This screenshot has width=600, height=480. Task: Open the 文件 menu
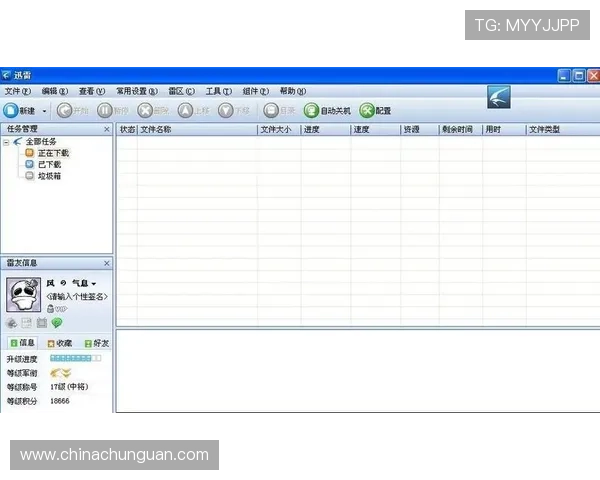pos(17,91)
